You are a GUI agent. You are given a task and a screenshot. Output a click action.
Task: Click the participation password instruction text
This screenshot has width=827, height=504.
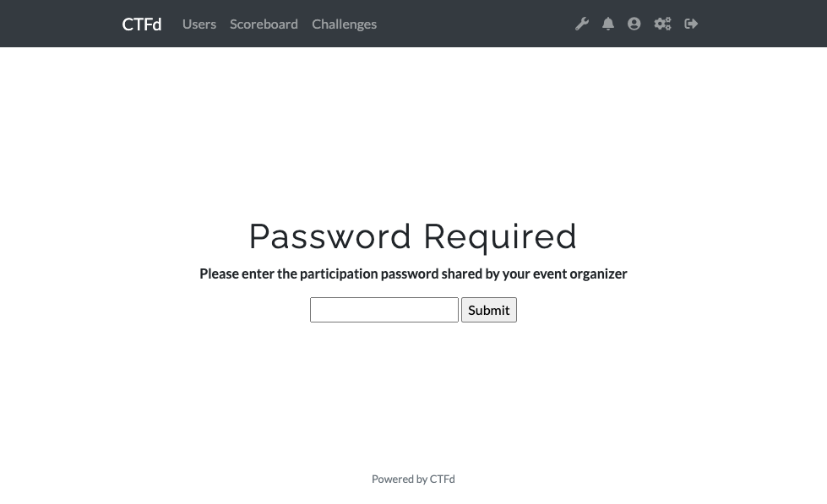click(x=413, y=274)
